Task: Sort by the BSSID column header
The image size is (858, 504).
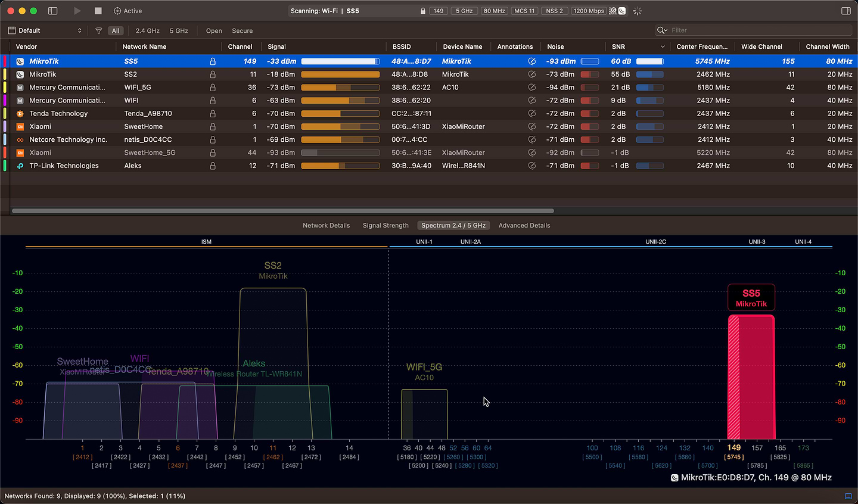Action: 402,46
